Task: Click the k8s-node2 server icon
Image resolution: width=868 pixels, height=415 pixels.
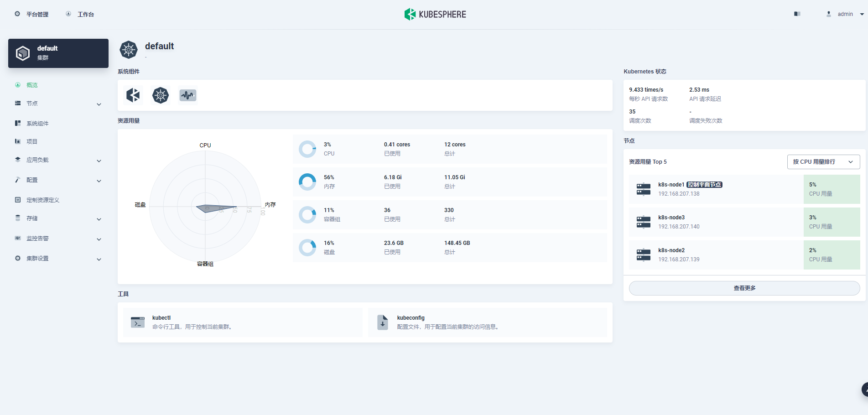Action: point(644,254)
